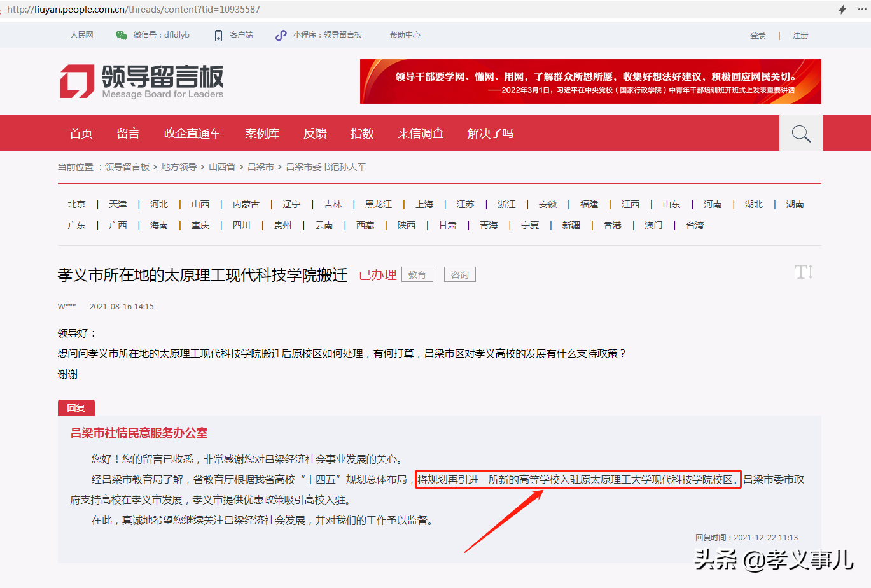Click the 登录 link

click(758, 36)
